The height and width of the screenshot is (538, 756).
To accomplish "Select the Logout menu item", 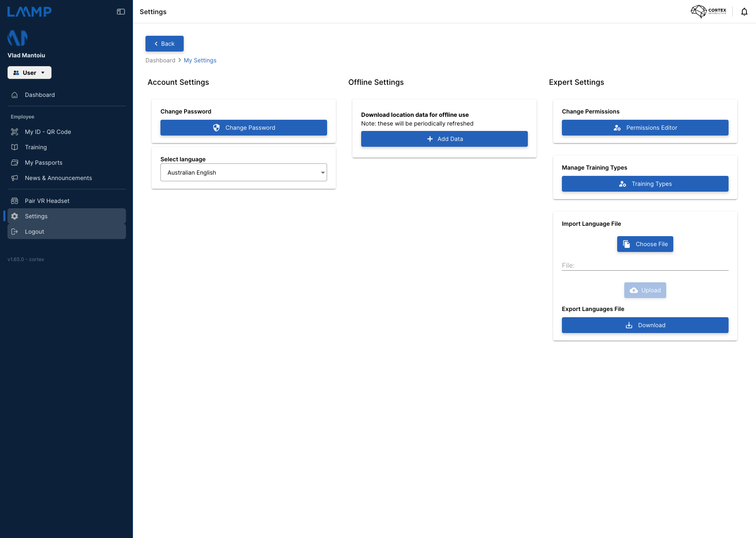I will (66, 232).
